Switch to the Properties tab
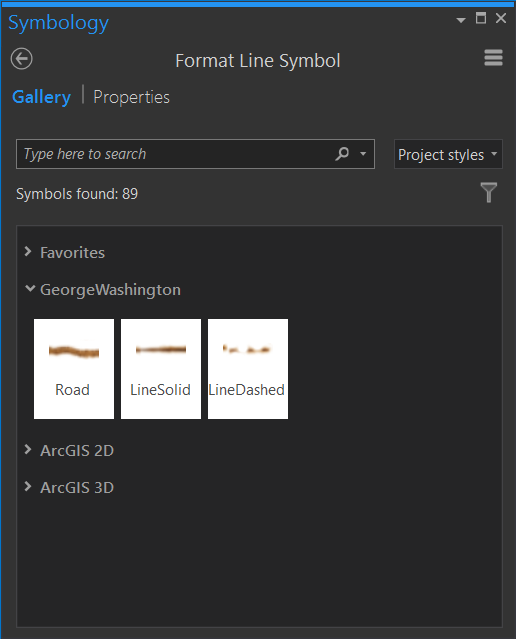This screenshot has width=516, height=639. pyautogui.click(x=131, y=97)
